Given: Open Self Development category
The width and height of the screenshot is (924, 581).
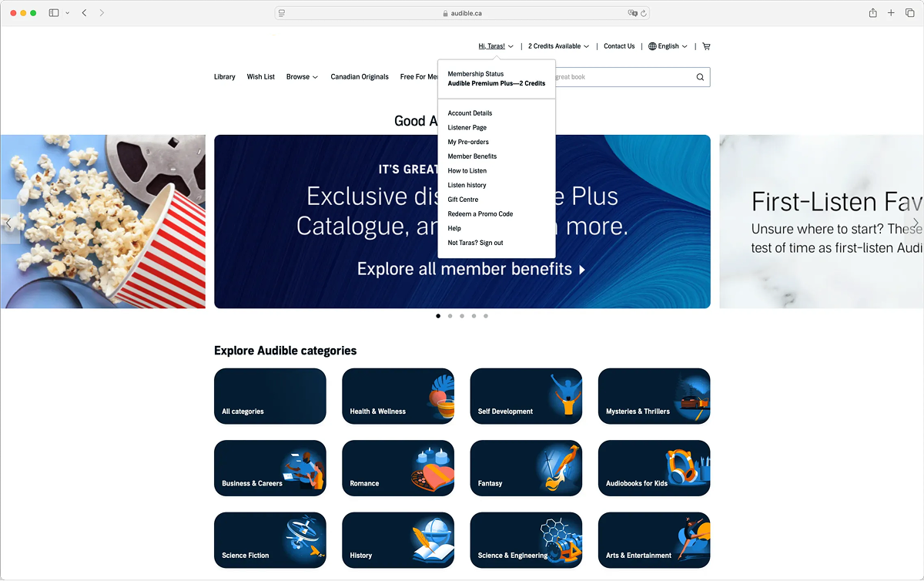Looking at the screenshot, I should coord(526,396).
